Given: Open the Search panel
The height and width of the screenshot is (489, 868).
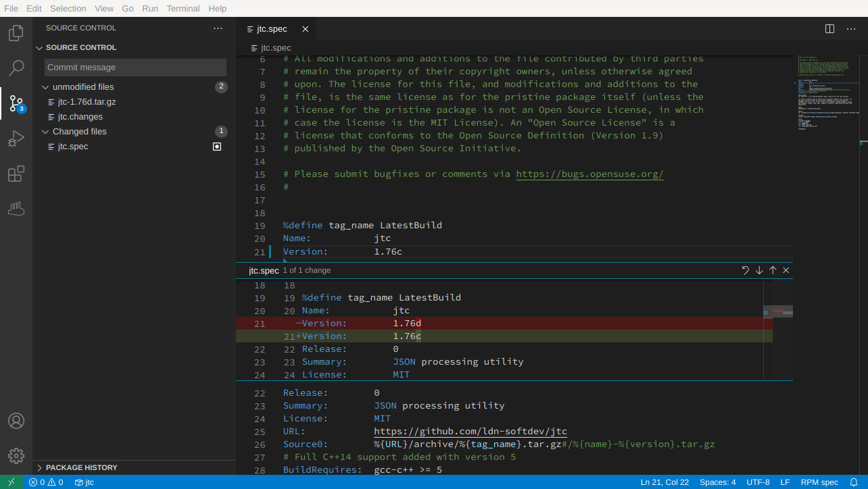Looking at the screenshot, I should [16, 68].
